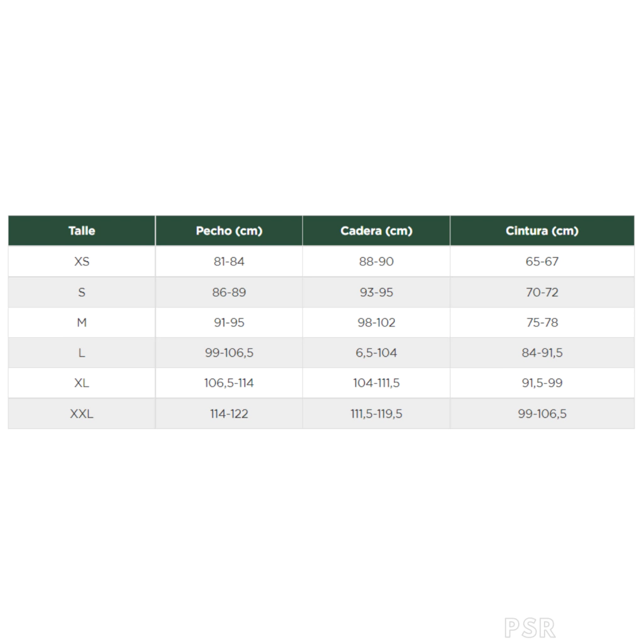Click the Cintura (cm) column header
Image resolution: width=644 pixels, height=644 pixels.
[541, 231]
